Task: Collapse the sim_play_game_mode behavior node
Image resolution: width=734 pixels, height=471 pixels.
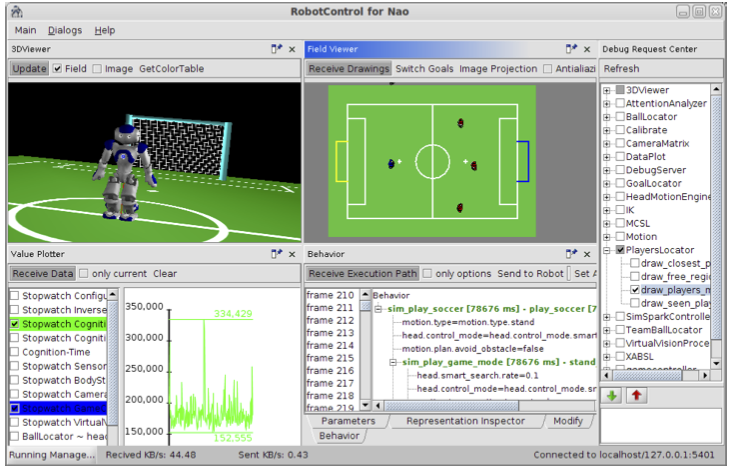Action: 393,362
